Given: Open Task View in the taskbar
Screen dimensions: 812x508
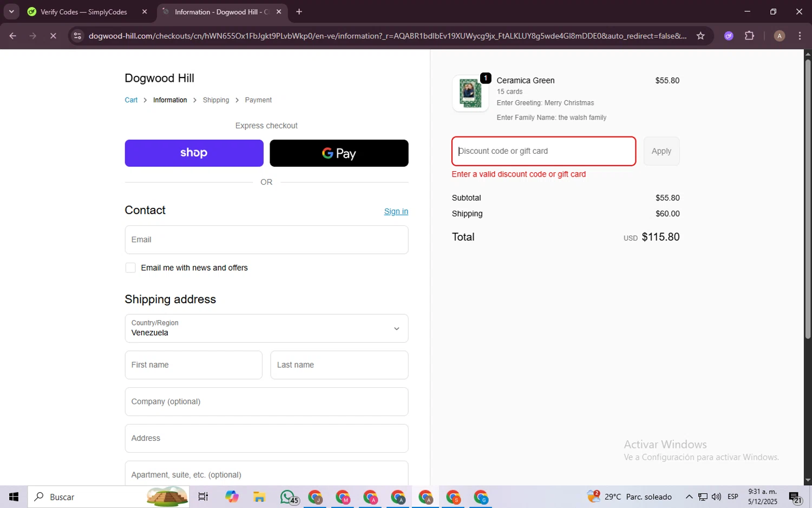Looking at the screenshot, I should coord(204,497).
